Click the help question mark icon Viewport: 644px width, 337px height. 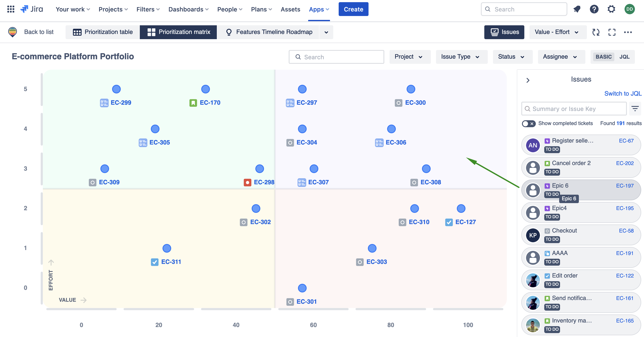(x=594, y=9)
